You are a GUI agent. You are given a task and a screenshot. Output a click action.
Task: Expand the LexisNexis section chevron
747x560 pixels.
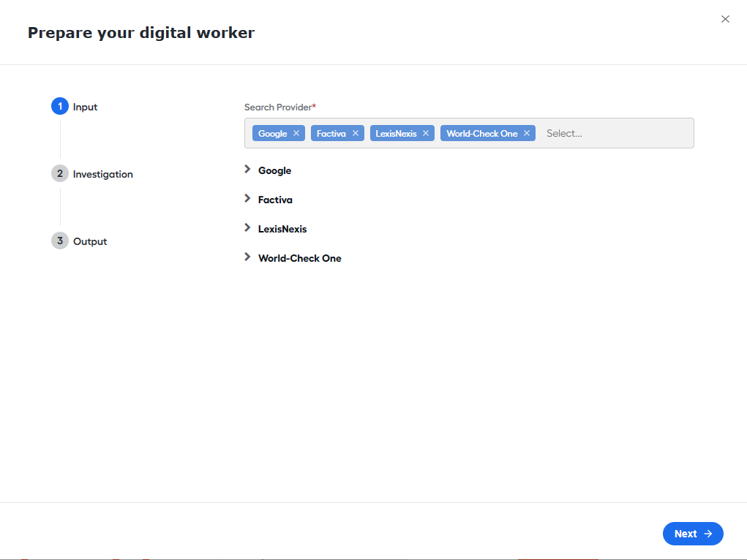[x=247, y=228]
